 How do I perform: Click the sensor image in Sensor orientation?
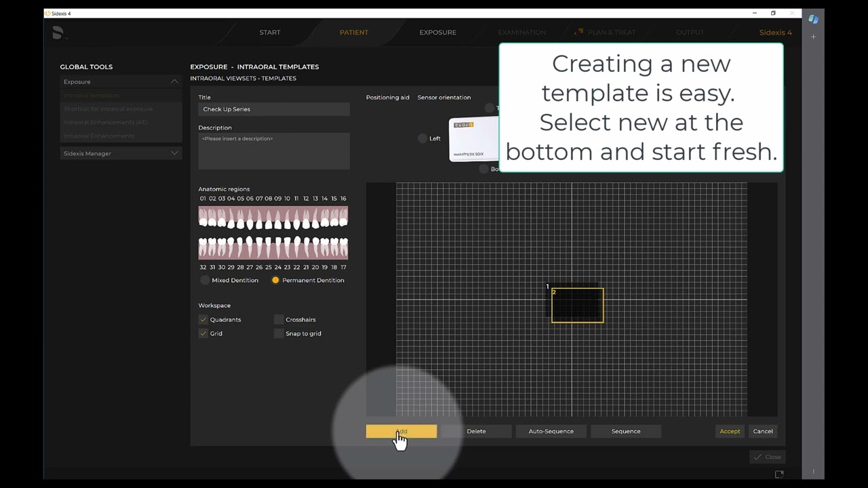point(473,139)
